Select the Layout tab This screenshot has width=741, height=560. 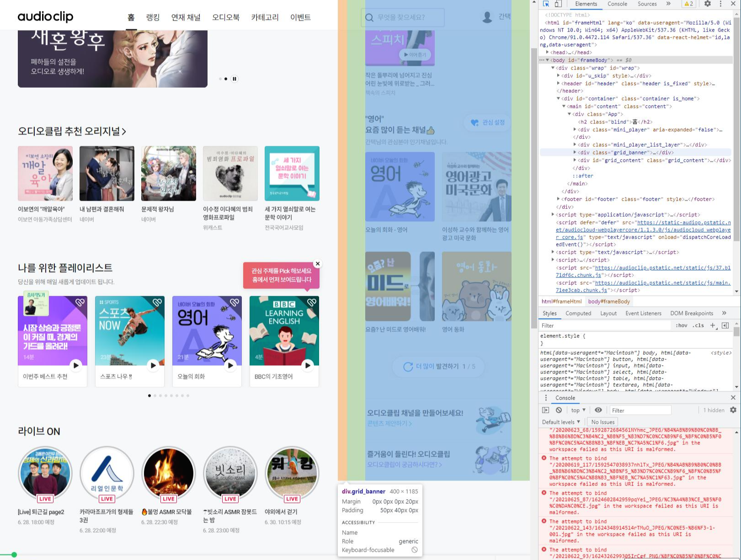point(608,313)
